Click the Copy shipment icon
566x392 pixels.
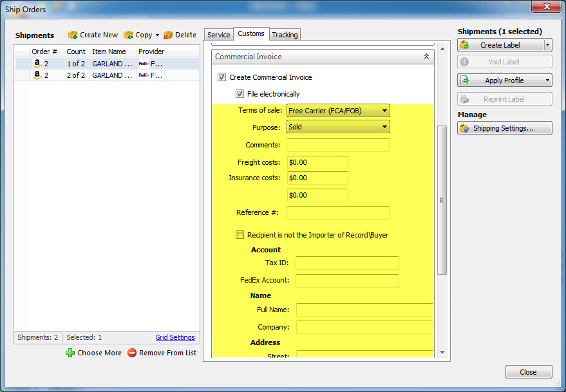tap(128, 35)
